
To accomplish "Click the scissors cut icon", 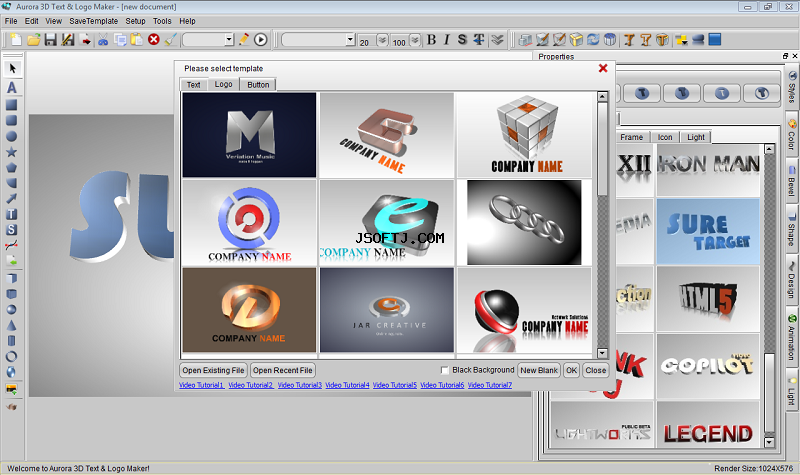I will click(x=103, y=40).
